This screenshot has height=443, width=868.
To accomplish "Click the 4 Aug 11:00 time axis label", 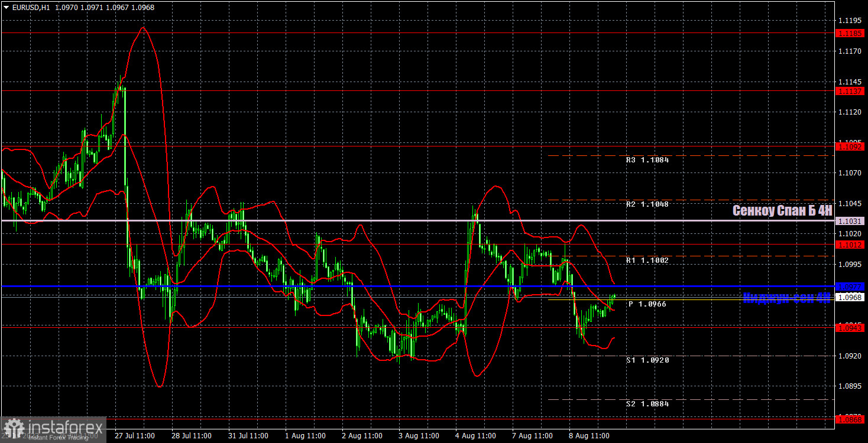I will pos(475,436).
